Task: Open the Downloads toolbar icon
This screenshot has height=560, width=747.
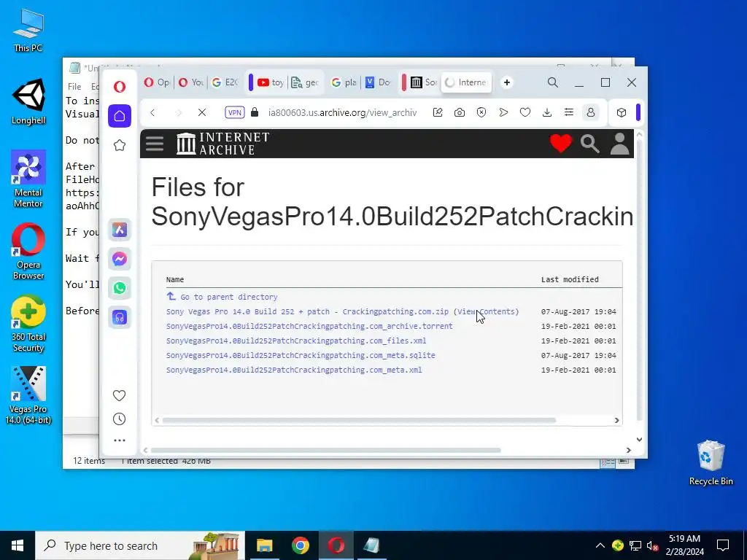Action: click(x=547, y=112)
